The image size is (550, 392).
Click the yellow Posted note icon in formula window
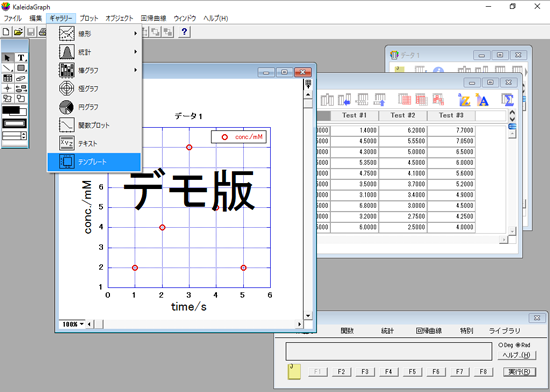[x=294, y=372]
